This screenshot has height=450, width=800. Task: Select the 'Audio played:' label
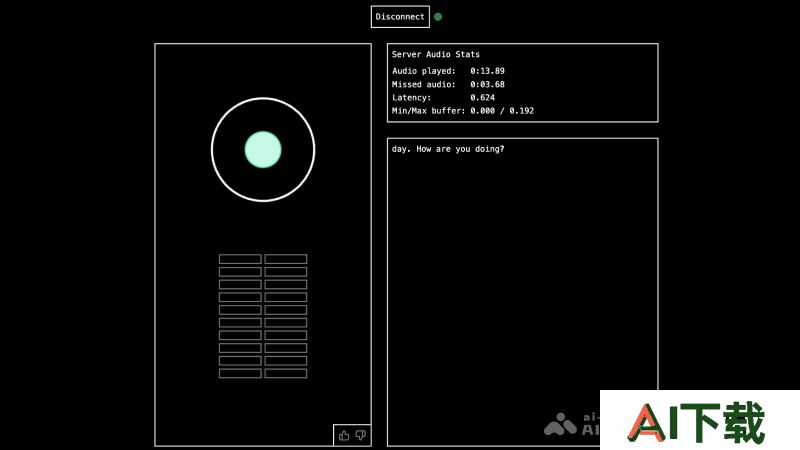point(423,71)
